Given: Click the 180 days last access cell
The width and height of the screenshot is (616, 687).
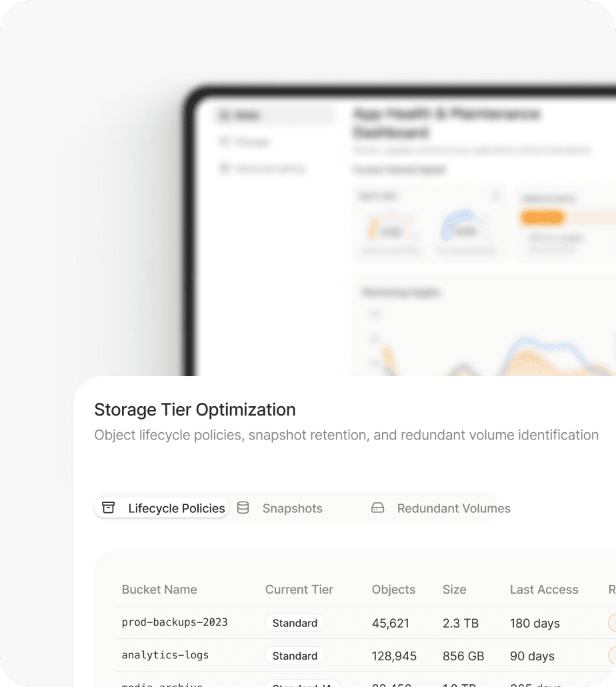Looking at the screenshot, I should coord(535,623).
